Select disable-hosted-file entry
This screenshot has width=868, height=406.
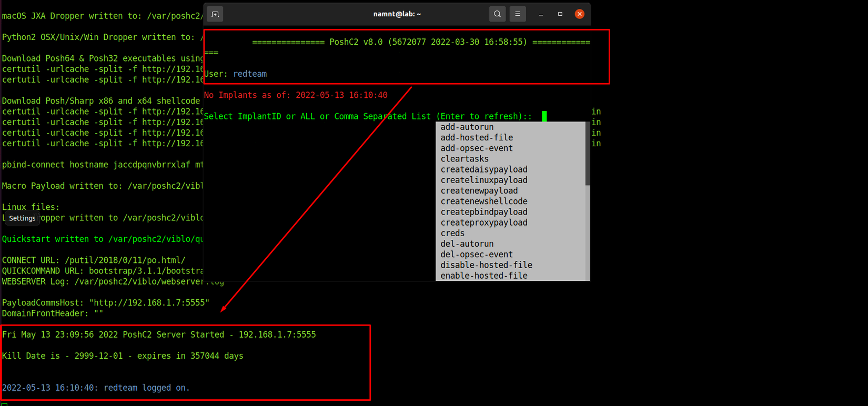pos(510,265)
